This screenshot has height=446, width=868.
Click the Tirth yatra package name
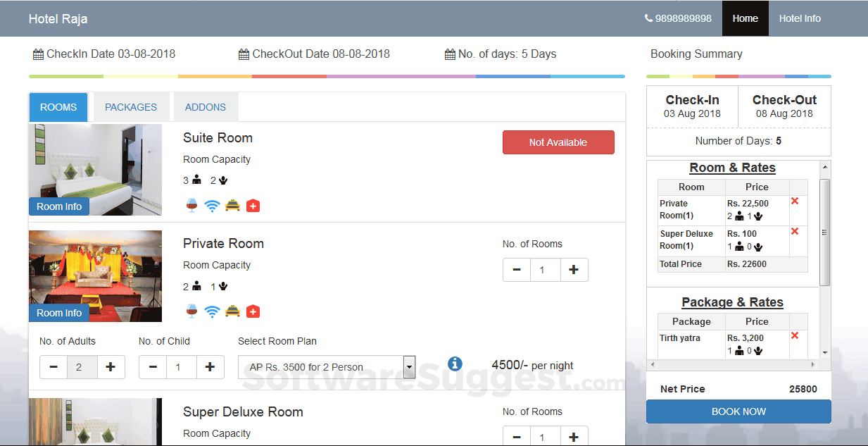click(680, 338)
